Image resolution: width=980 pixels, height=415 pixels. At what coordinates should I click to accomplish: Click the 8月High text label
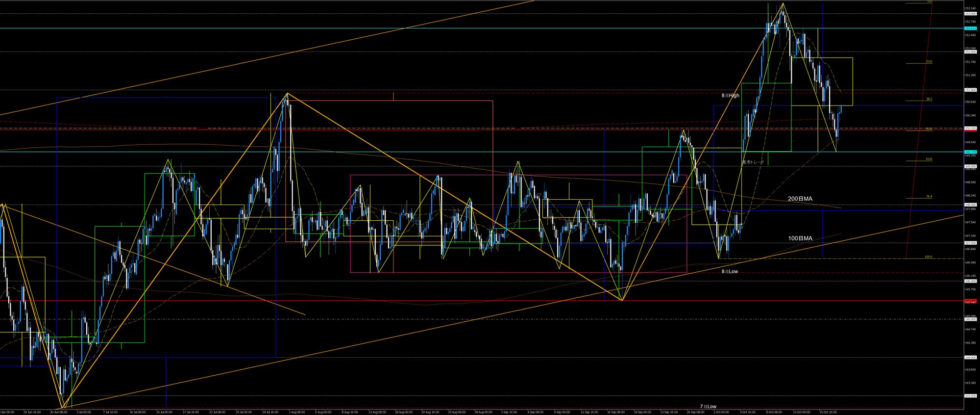coord(730,96)
